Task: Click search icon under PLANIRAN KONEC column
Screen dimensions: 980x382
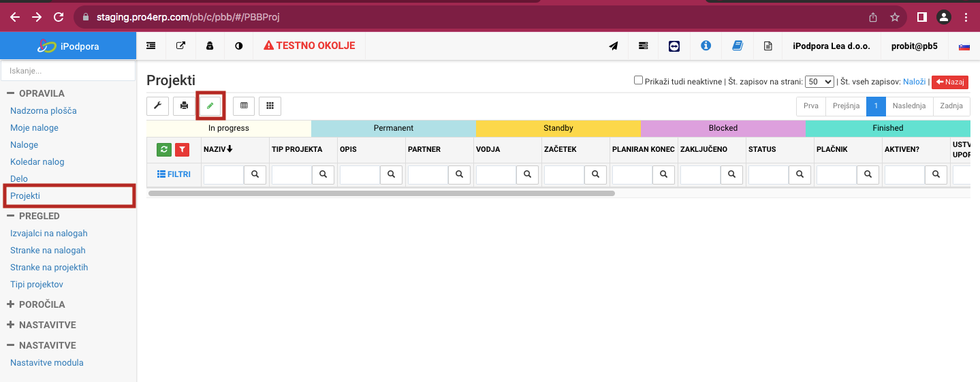Action: [x=663, y=175]
